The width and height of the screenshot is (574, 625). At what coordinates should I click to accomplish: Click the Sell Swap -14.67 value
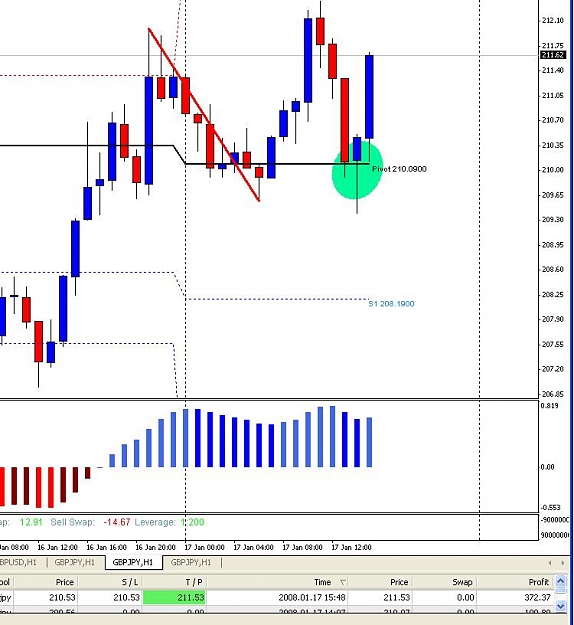(117, 522)
